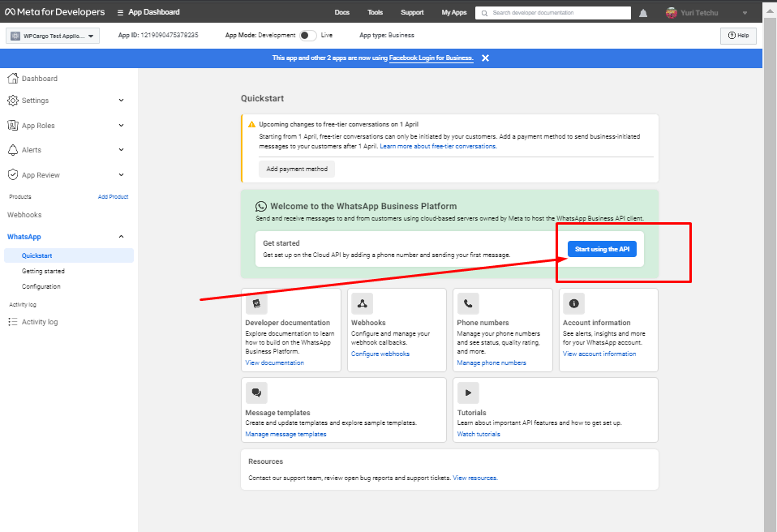Click the Webhooks card icon
This screenshot has height=532, width=777.
(362, 303)
